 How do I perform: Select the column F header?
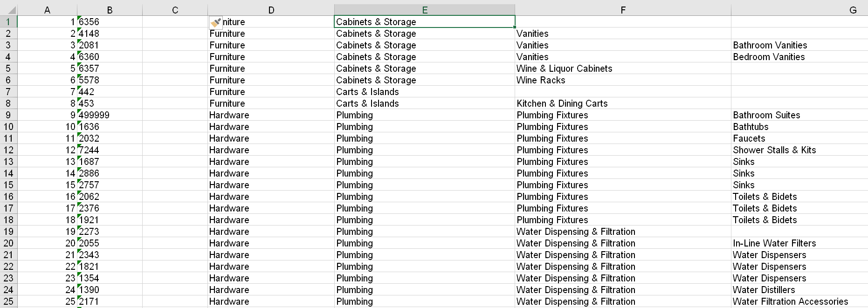coord(623,10)
